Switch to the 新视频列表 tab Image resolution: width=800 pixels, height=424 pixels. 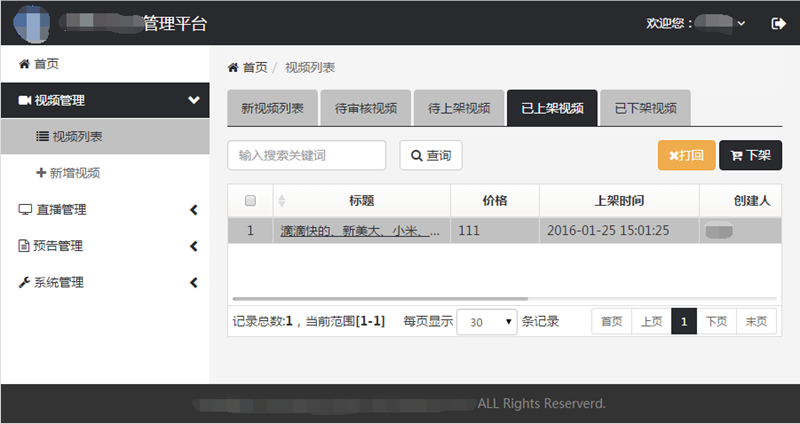tap(272, 108)
